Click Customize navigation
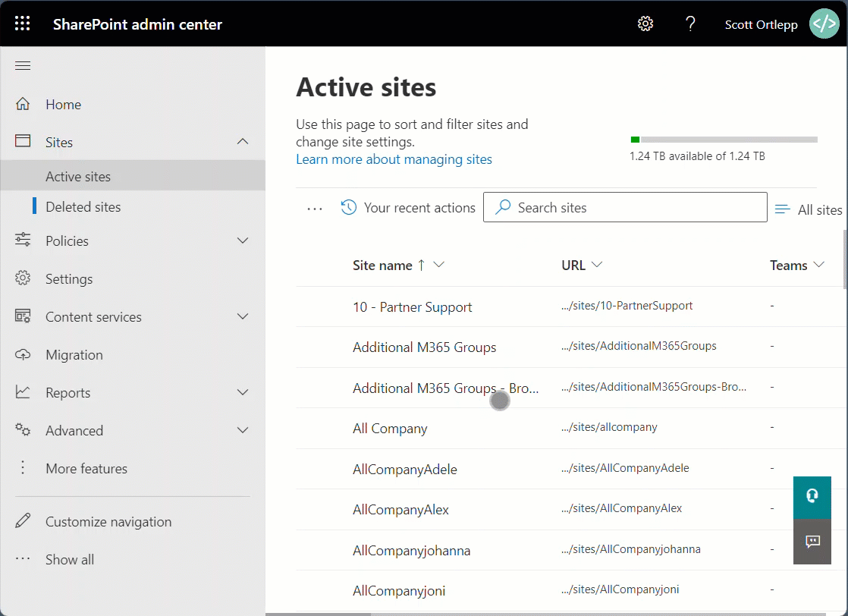This screenshot has width=848, height=616. (x=108, y=521)
